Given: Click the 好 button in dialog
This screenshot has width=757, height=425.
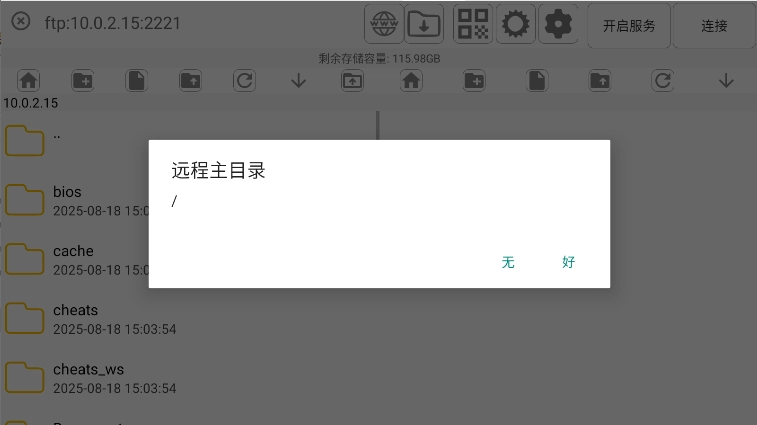Looking at the screenshot, I should click(568, 262).
